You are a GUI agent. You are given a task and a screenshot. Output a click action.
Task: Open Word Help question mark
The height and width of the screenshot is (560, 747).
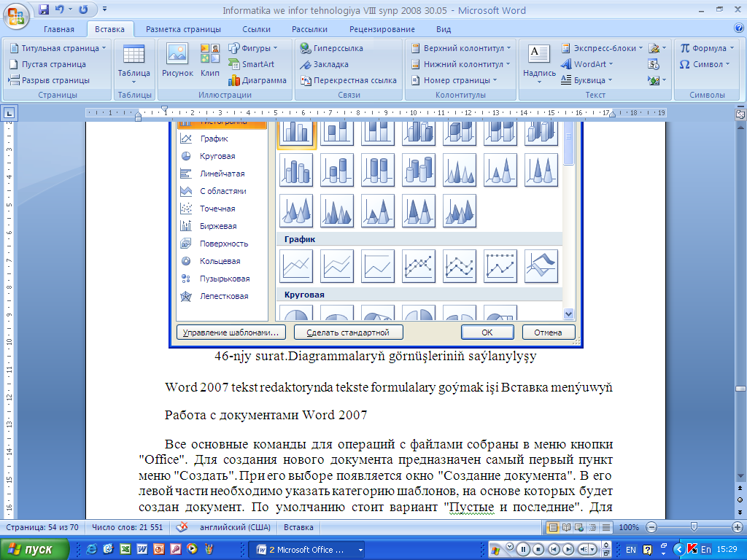[739, 28]
